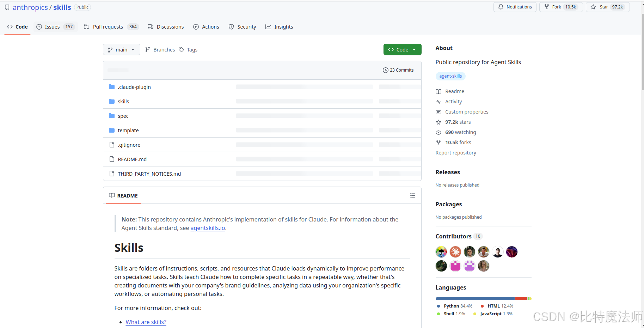
Task: Open the Activity link in About
Action: pyautogui.click(x=453, y=102)
